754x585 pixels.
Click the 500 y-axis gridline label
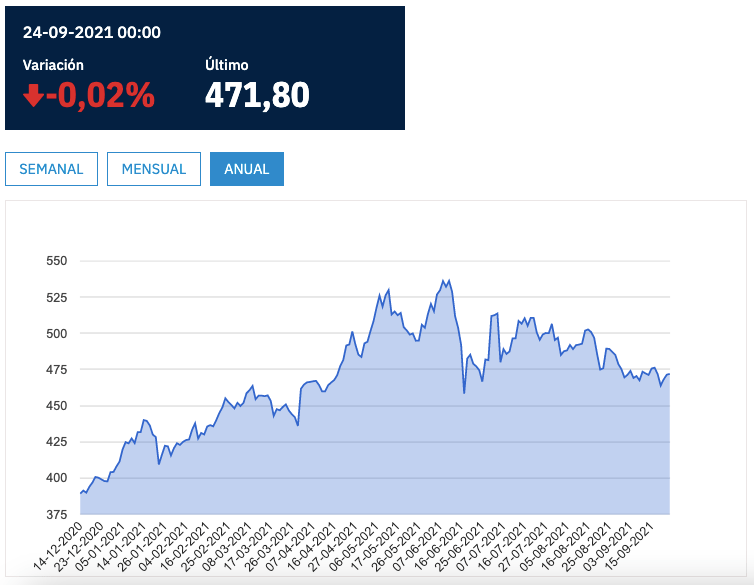pyautogui.click(x=56, y=333)
